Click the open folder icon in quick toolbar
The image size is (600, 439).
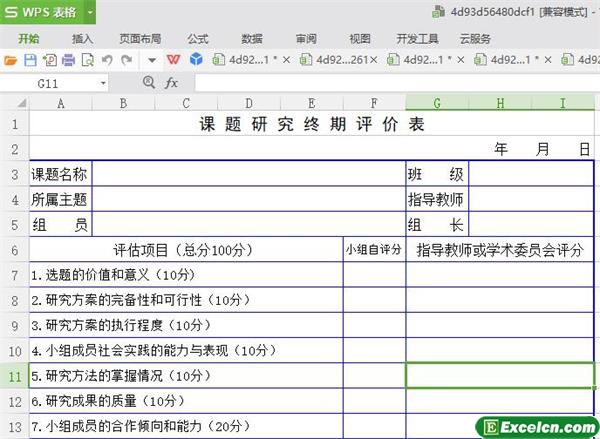tap(10, 60)
